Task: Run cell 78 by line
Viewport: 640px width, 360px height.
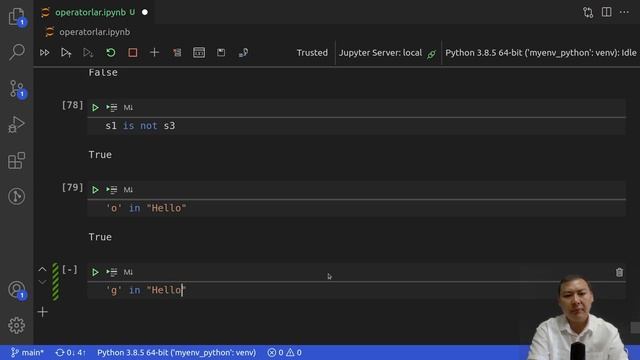Action: click(112, 108)
